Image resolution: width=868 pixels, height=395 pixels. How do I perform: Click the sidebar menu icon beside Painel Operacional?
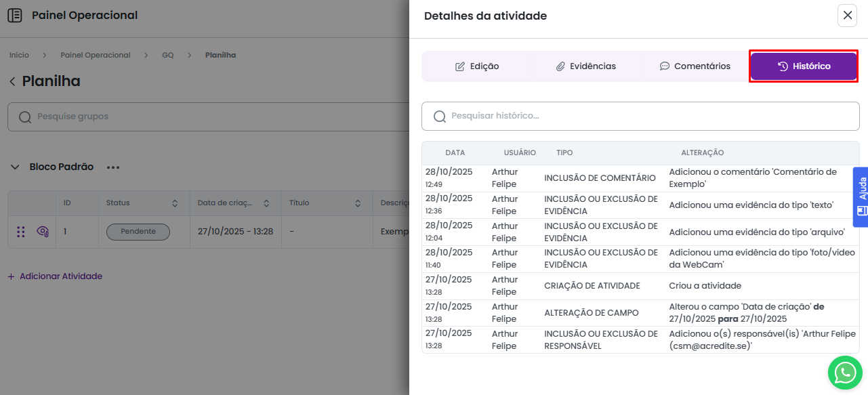[14, 16]
